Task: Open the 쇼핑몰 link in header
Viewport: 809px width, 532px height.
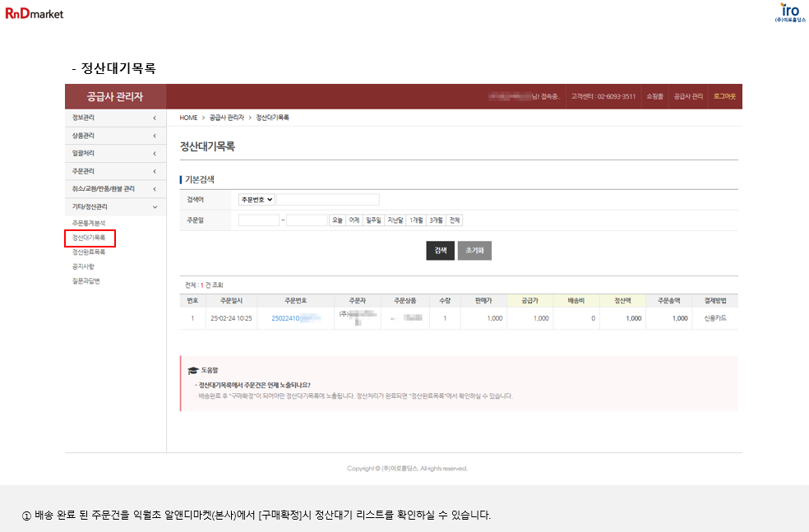Action: tap(654, 96)
